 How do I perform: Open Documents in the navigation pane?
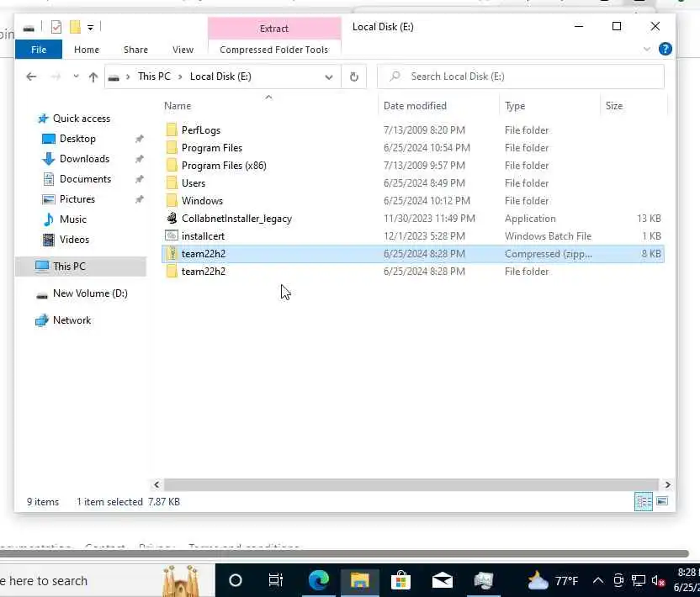click(85, 178)
